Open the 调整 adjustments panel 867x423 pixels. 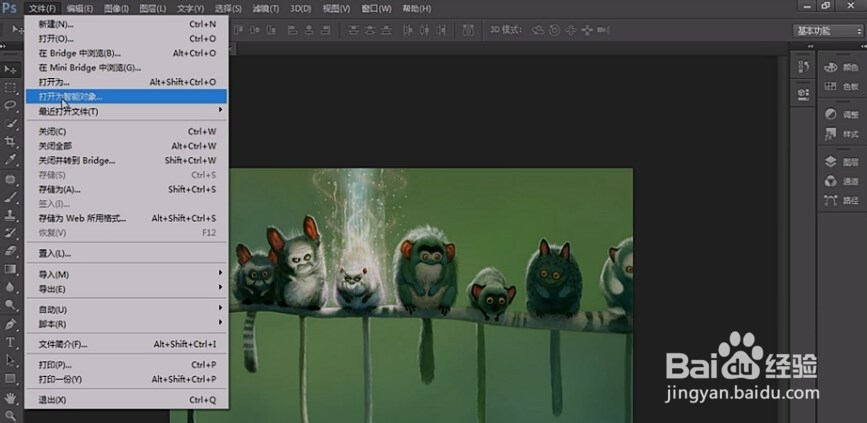click(841, 114)
